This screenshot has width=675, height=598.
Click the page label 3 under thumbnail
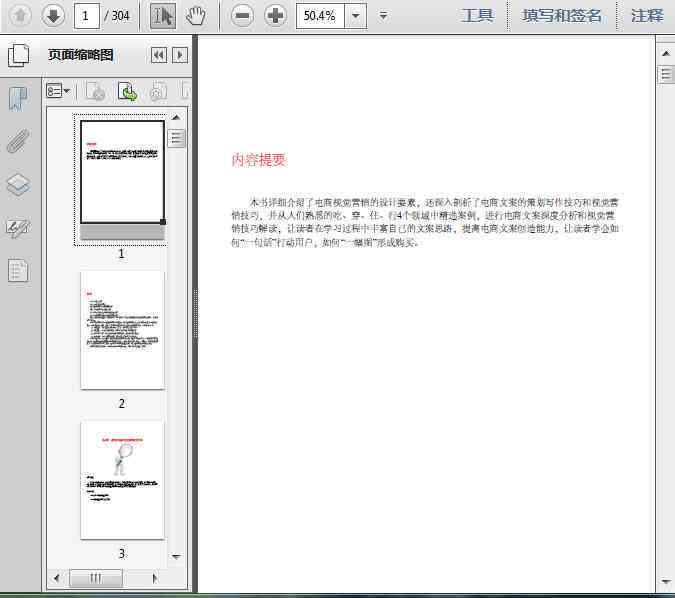(x=121, y=554)
